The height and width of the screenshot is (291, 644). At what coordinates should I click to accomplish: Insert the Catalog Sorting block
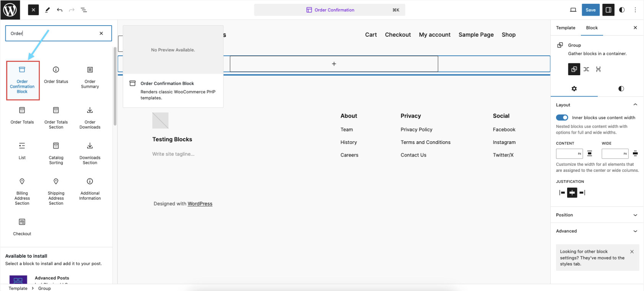tap(56, 154)
